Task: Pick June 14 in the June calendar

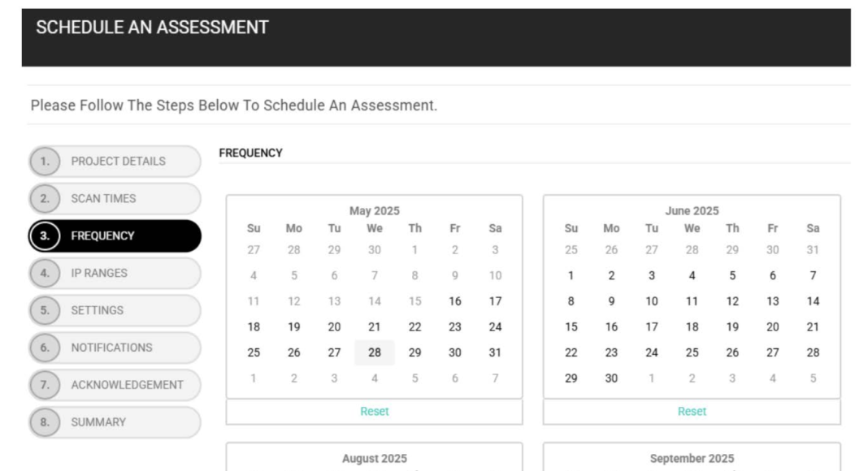Action: [813, 301]
